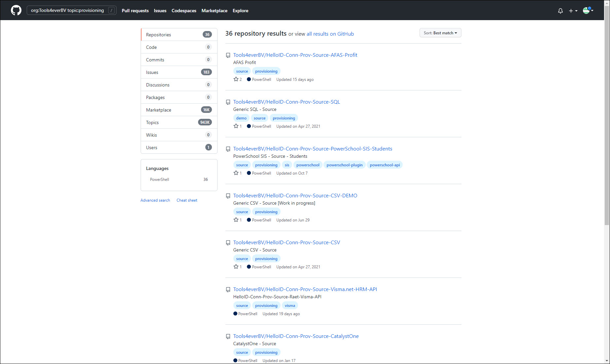Click repo icon beside Visma.net-HRM-API result
Viewport: 610px width, 364px height.
coord(228,290)
